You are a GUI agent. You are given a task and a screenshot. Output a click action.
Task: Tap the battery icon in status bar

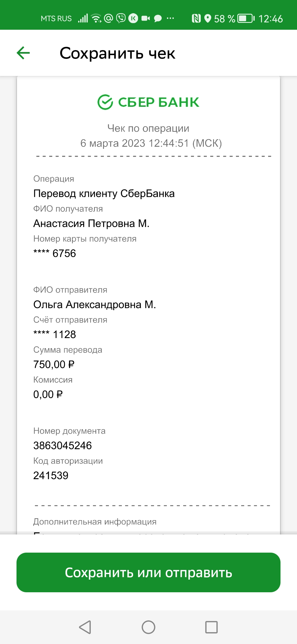point(246,19)
